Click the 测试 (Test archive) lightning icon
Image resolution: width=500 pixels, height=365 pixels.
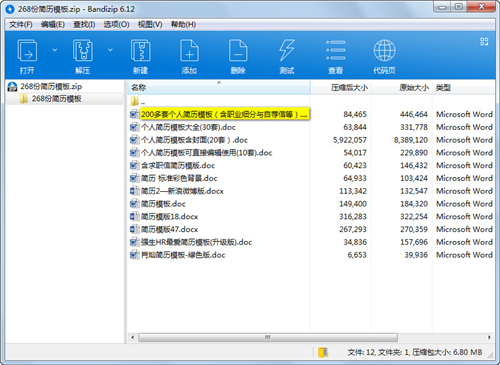[287, 50]
